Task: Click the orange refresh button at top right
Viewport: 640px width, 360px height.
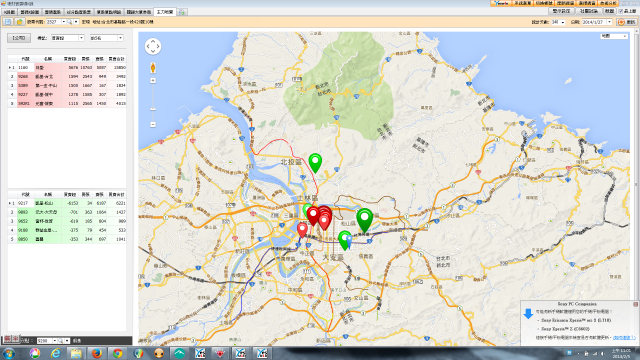Action: coord(627,22)
